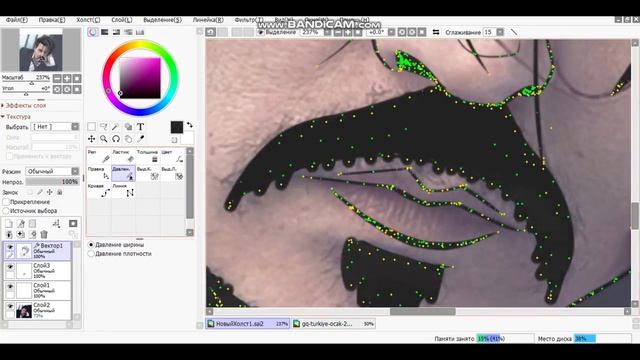640x360 pixels.
Task: Open the HSV slider color panel icon
Action: click(116, 32)
